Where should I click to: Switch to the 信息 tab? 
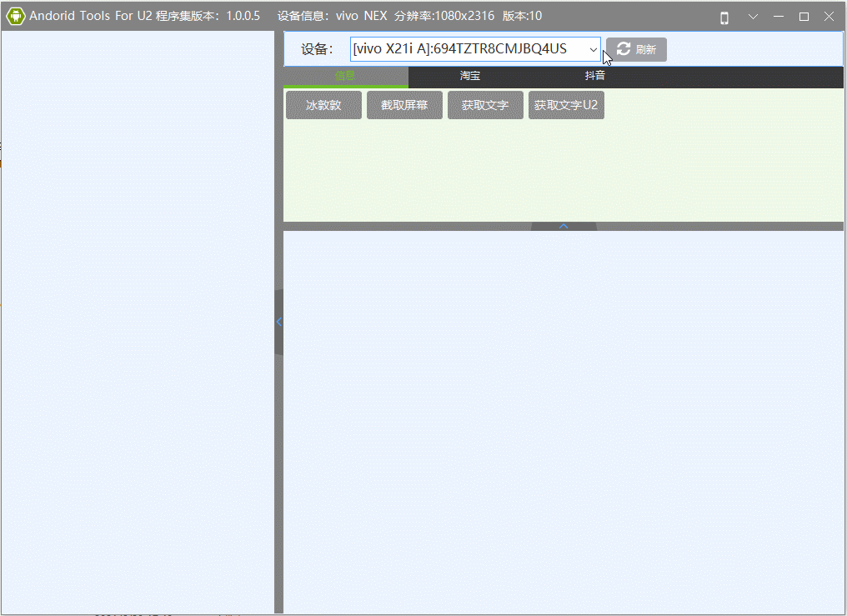(345, 76)
